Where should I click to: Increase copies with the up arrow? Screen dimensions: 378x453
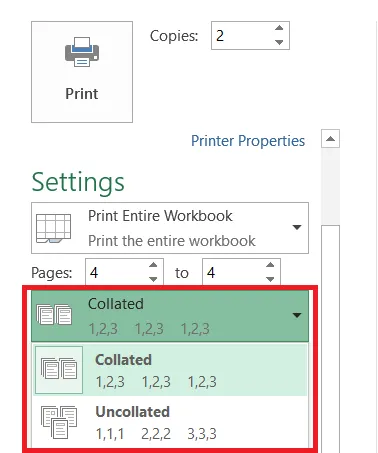[x=279, y=28]
